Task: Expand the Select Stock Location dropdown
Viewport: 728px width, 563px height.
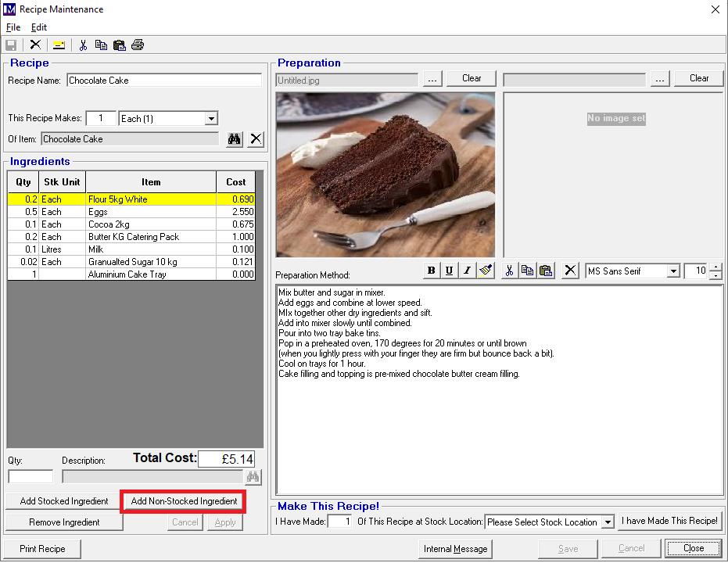Action: click(x=608, y=522)
